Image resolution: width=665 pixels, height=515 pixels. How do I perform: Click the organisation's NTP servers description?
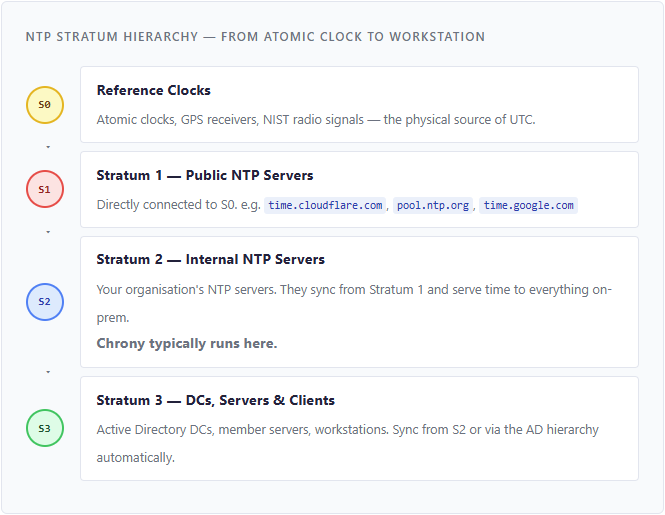(354, 290)
